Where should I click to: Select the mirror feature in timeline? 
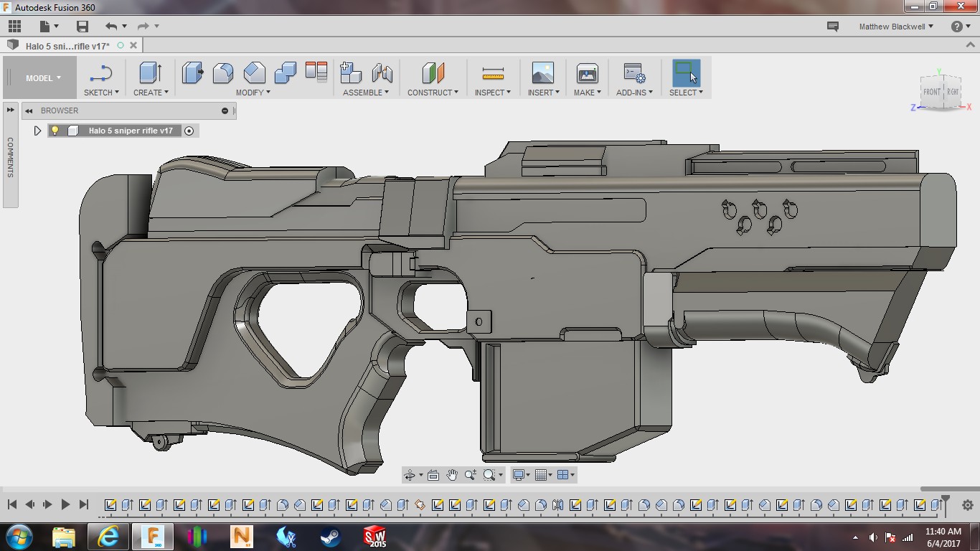(558, 504)
